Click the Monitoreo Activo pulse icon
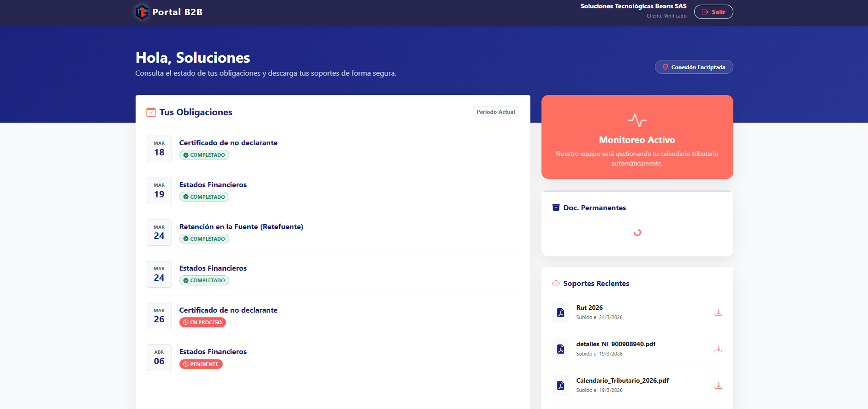The height and width of the screenshot is (409, 868). coord(637,120)
